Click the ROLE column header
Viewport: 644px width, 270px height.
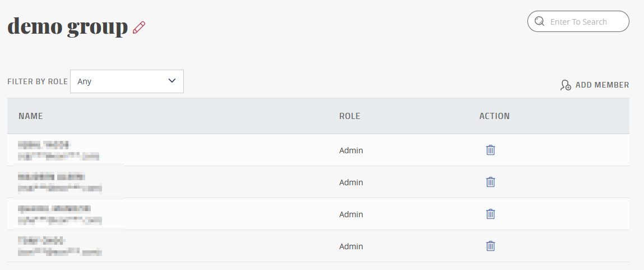(350, 116)
